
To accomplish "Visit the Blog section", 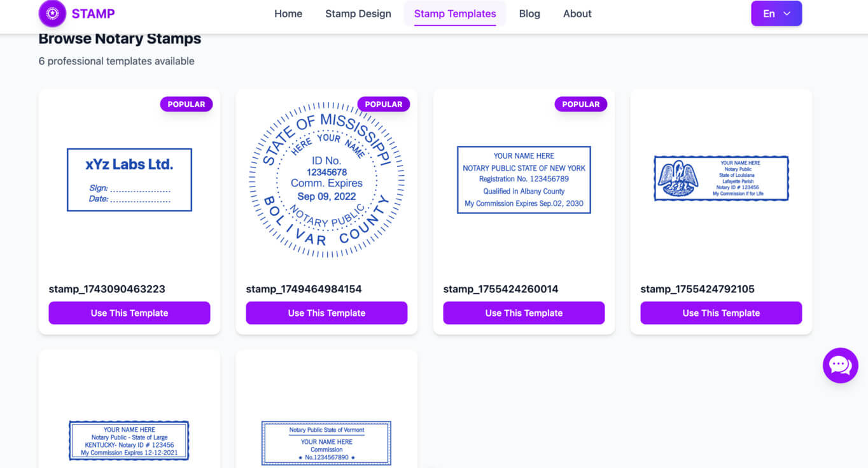I will (529, 13).
